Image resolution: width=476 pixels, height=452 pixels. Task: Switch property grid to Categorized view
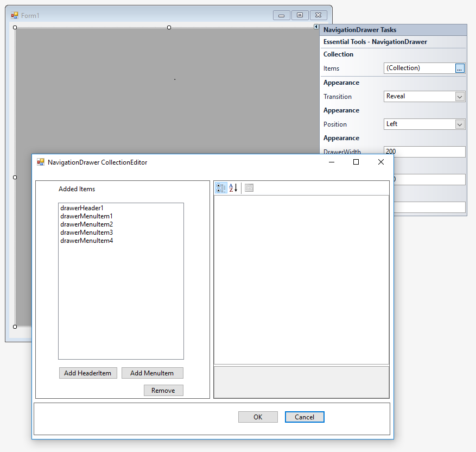(221, 188)
